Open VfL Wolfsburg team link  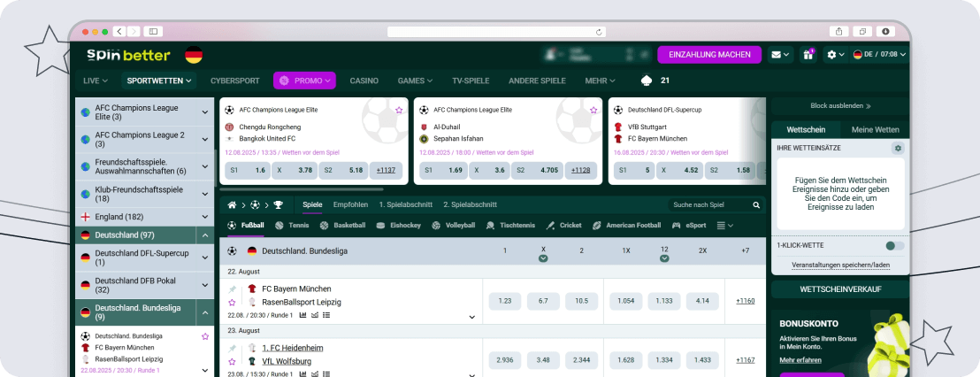click(x=287, y=361)
